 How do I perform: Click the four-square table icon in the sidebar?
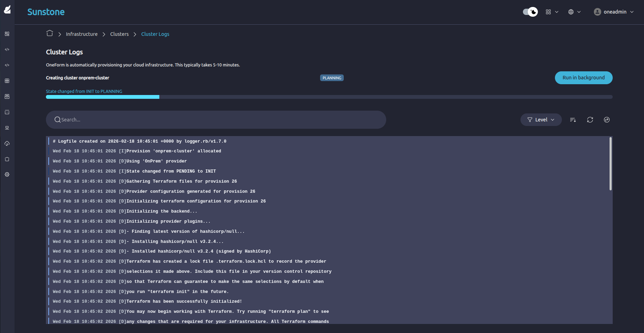point(7,81)
